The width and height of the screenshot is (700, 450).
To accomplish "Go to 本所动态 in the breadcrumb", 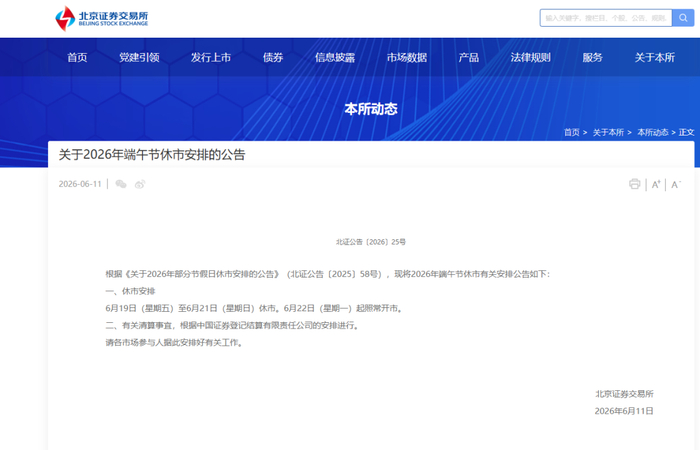I will (x=653, y=132).
